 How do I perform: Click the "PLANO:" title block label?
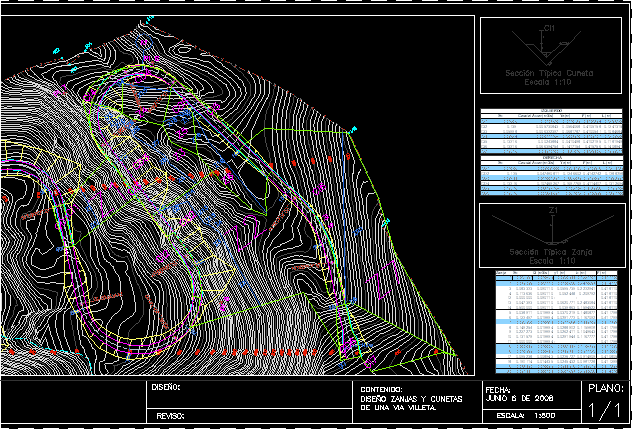coord(606,389)
